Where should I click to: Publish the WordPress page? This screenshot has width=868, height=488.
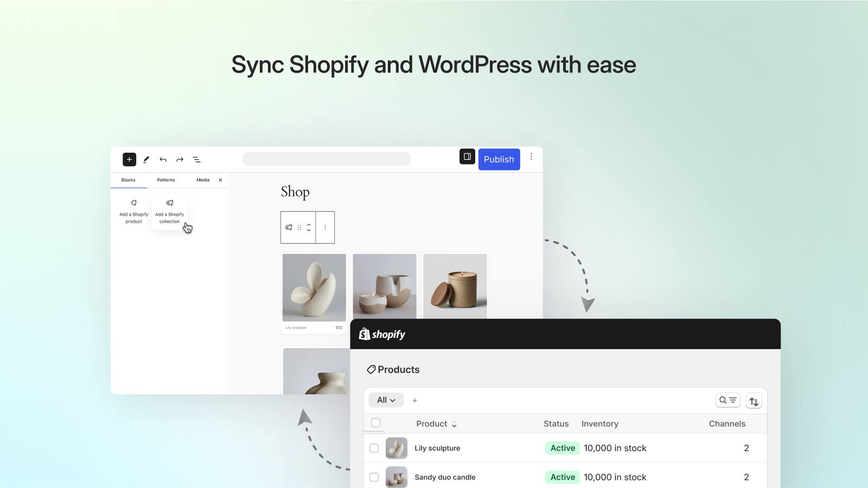(499, 159)
